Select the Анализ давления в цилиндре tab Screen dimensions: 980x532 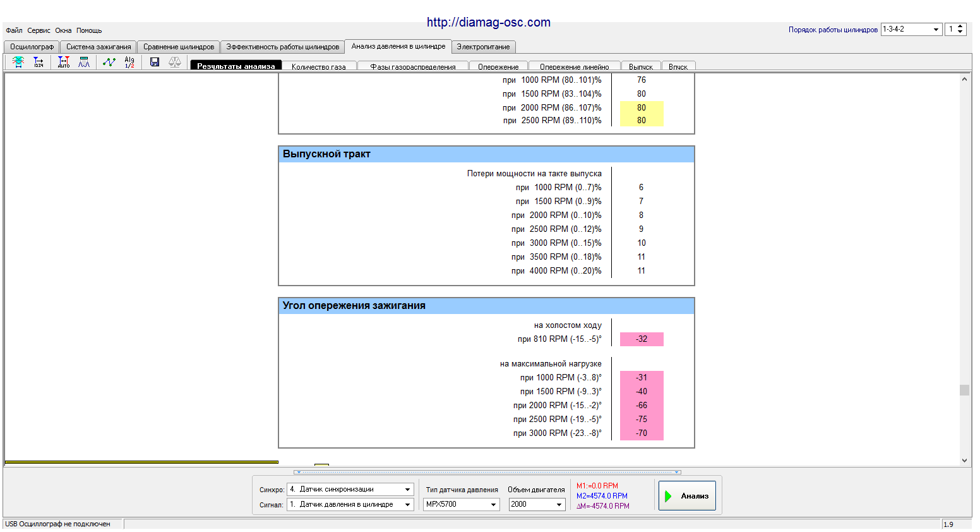(x=398, y=46)
